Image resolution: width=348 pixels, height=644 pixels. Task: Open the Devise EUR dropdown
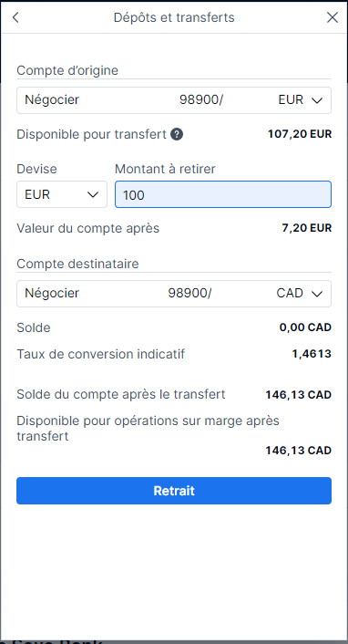click(62, 194)
